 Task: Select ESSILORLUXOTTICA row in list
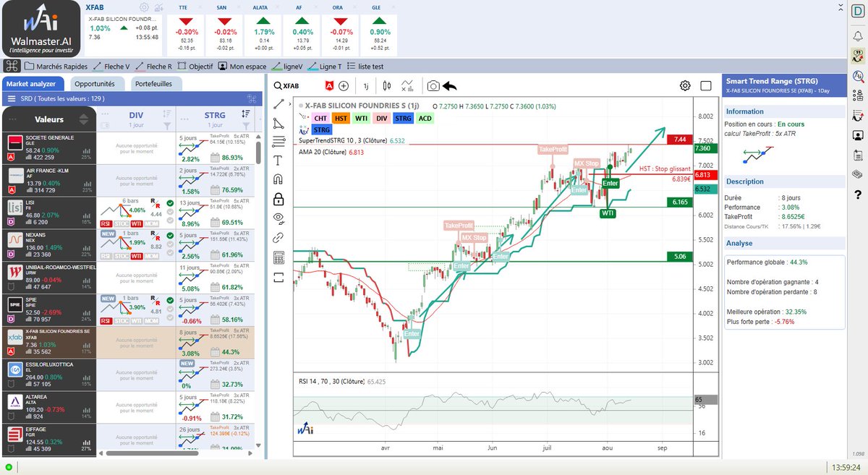49,374
